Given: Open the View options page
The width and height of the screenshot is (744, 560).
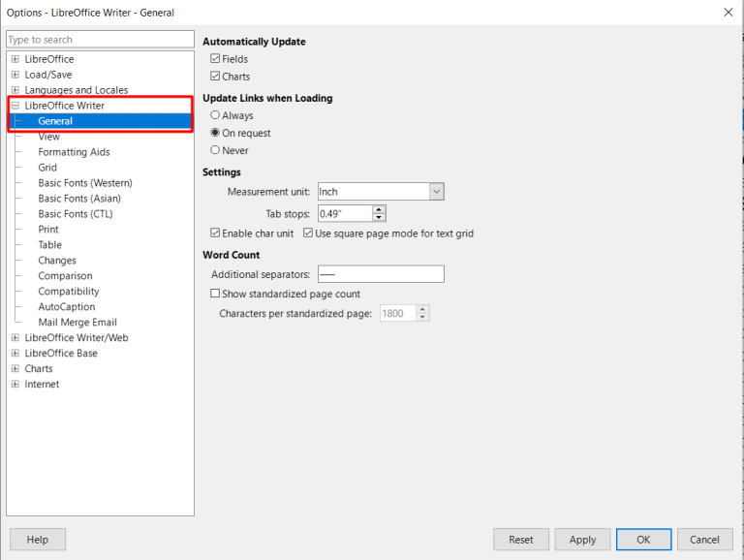Looking at the screenshot, I should (x=48, y=137).
